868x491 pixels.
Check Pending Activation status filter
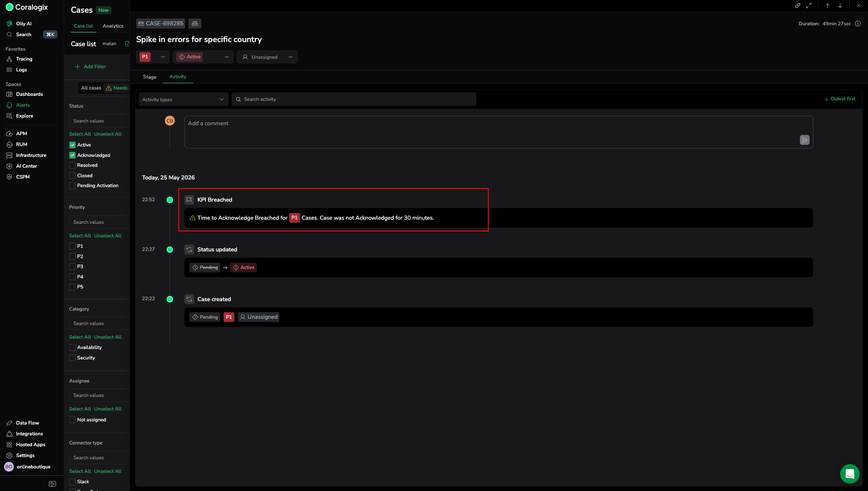pos(72,185)
